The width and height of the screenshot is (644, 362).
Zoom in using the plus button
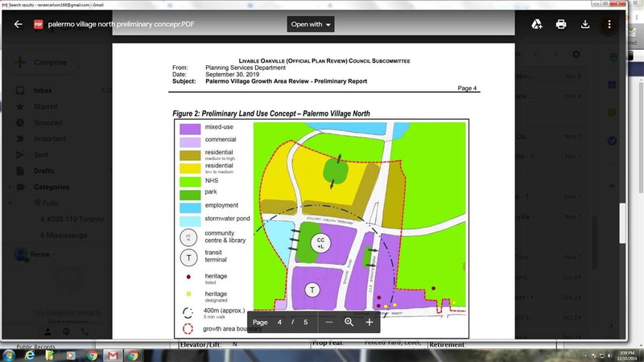tap(369, 322)
